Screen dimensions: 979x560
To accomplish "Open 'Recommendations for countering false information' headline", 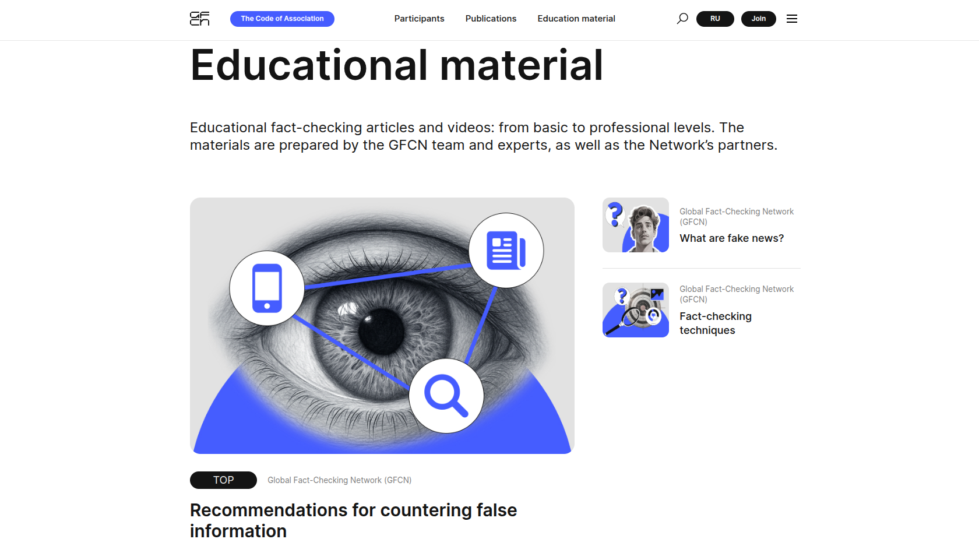I will click(x=353, y=520).
